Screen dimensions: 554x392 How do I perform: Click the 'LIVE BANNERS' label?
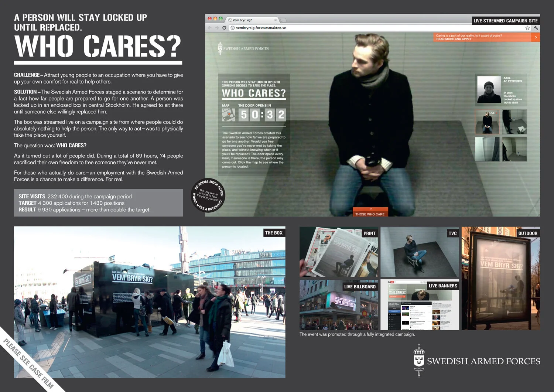pyautogui.click(x=443, y=286)
